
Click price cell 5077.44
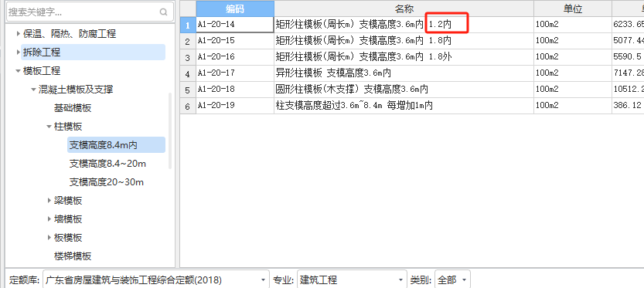pyautogui.click(x=628, y=41)
